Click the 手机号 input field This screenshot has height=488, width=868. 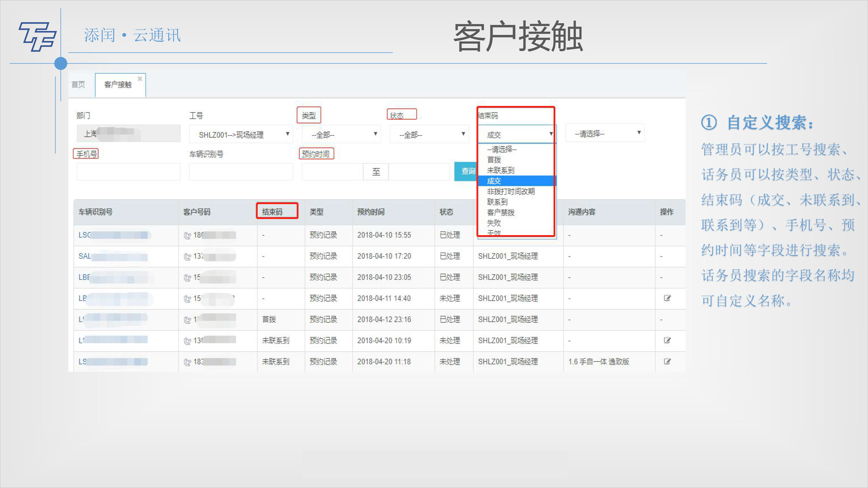(129, 172)
